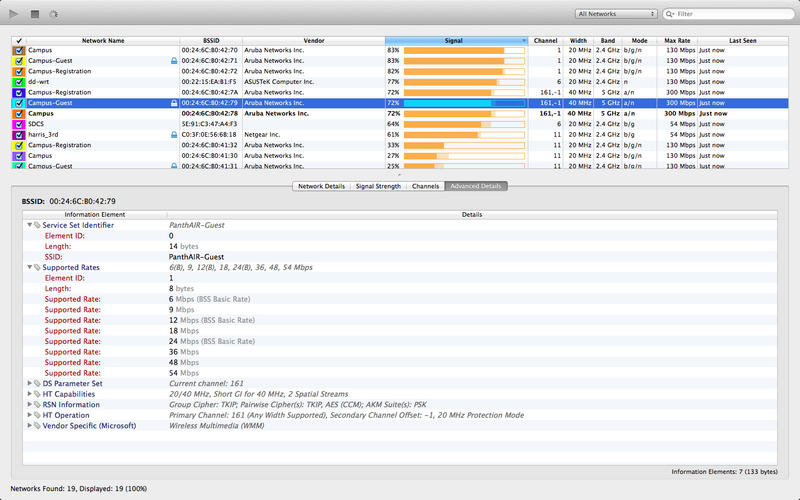Switch to the Signal Strength tab

coord(378,186)
